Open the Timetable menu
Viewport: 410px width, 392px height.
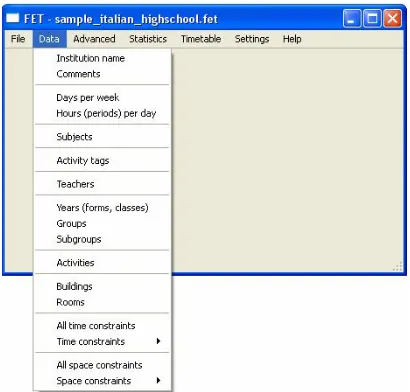201,39
